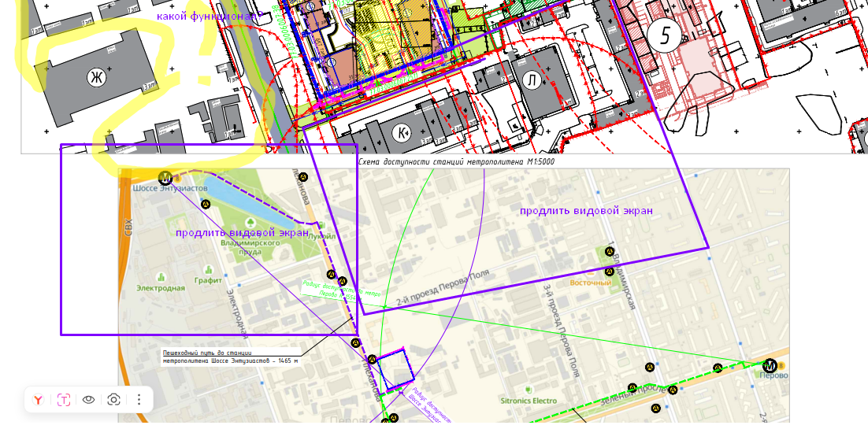Click the '2-й проезд Перова Поля' street label

point(443,288)
